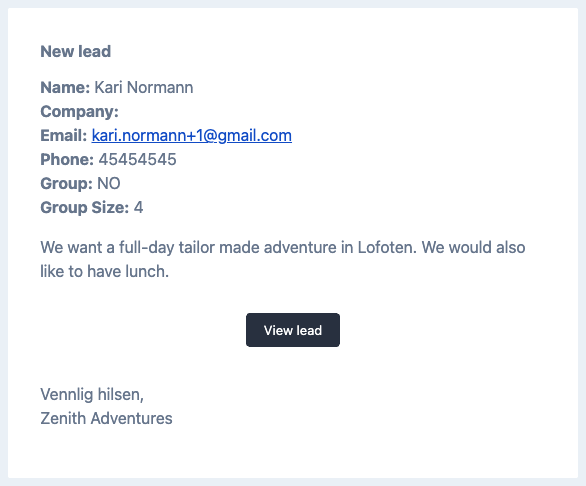The image size is (586, 486).
Task: Click the word full-day in the message
Action: coord(146,248)
